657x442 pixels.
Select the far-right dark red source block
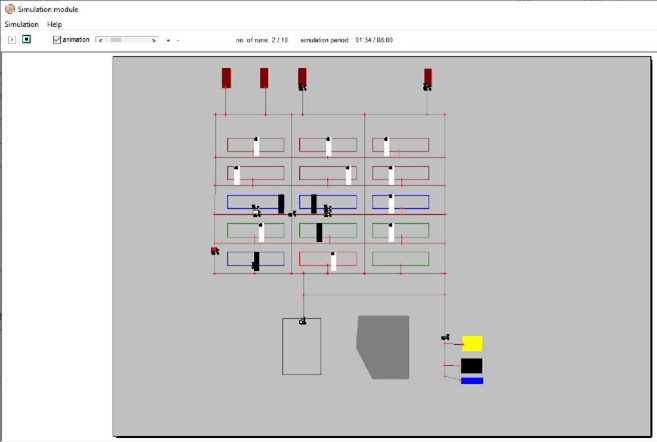pos(428,76)
